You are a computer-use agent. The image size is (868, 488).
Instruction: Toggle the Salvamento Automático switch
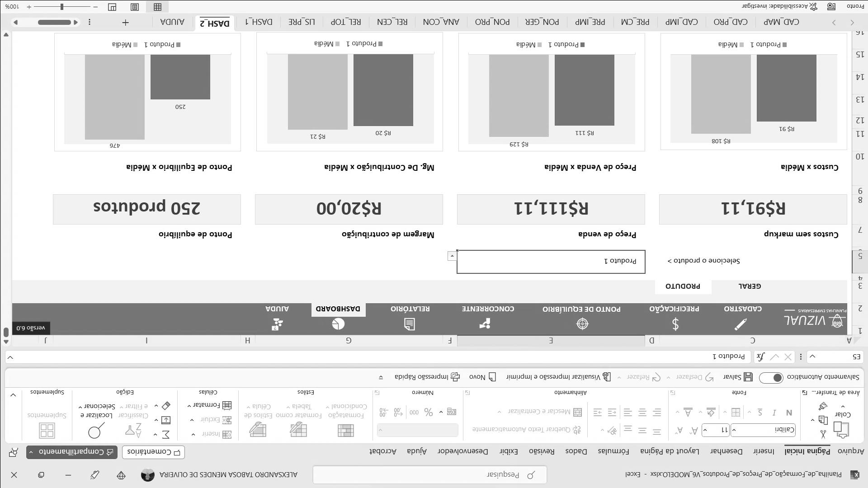click(771, 377)
